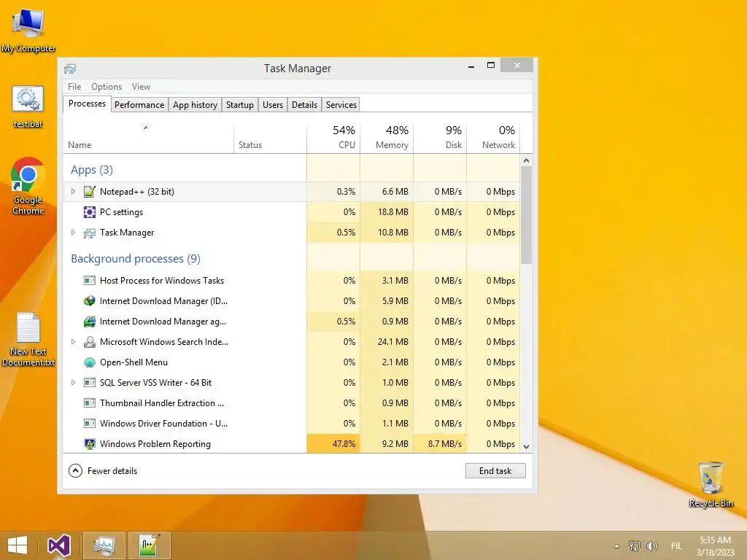Click Task Manager taskbar button
The width and height of the screenshot is (747, 560).
coord(104,545)
